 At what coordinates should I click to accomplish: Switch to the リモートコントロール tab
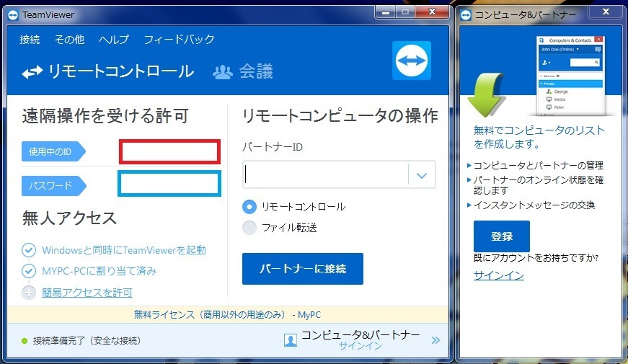(108, 71)
